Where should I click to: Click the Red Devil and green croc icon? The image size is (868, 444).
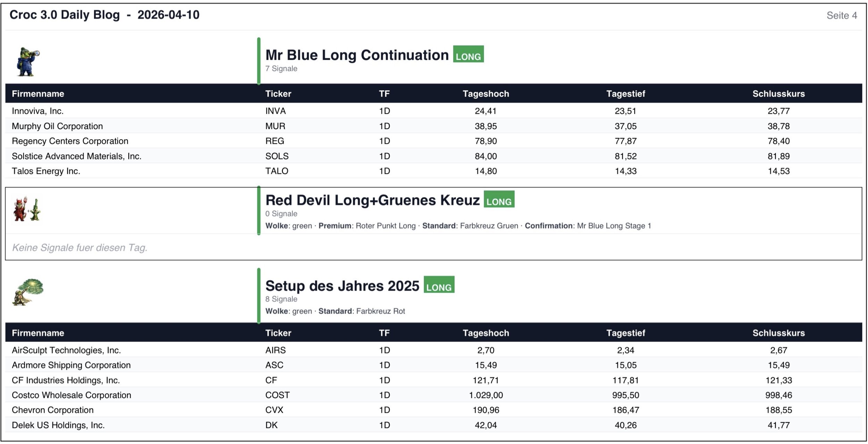(27, 209)
